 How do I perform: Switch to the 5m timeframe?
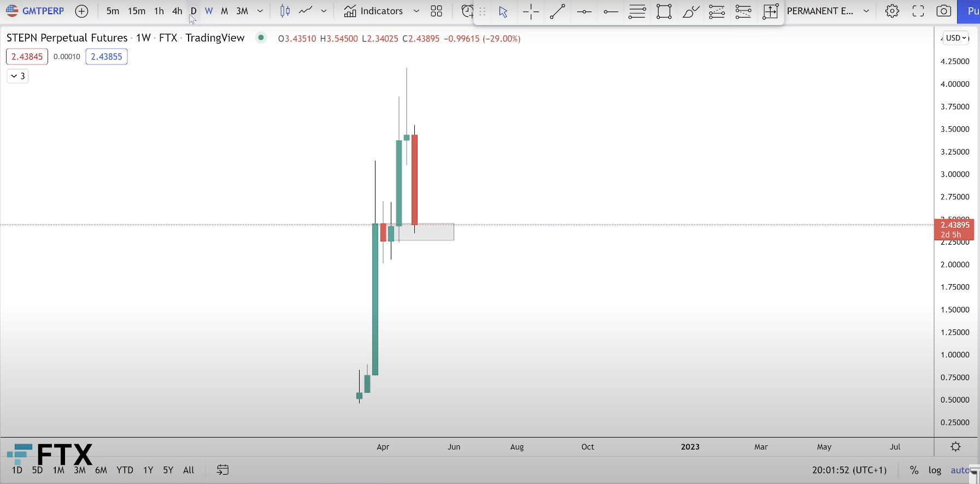click(113, 11)
